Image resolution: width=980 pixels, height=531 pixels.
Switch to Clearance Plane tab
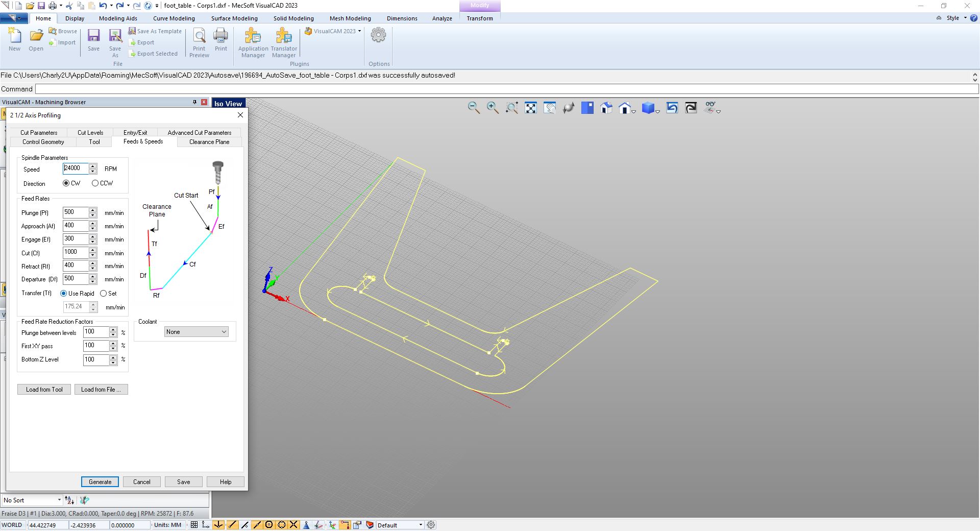pos(209,142)
